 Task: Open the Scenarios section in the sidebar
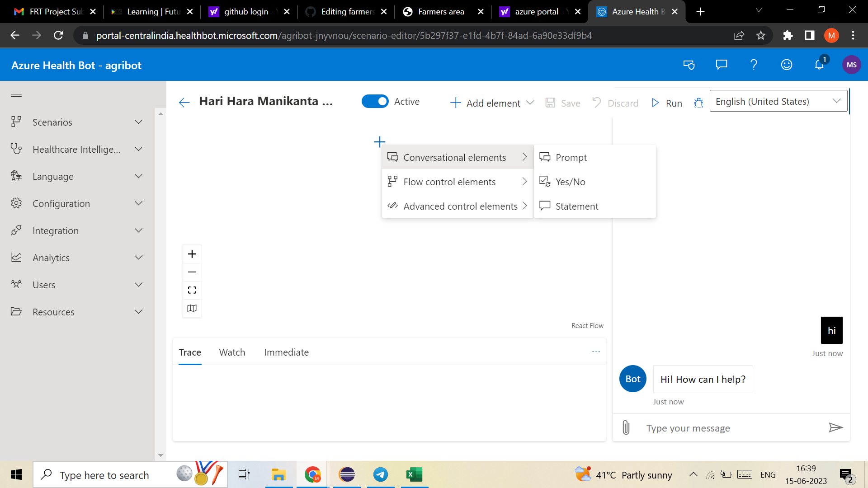tap(52, 122)
